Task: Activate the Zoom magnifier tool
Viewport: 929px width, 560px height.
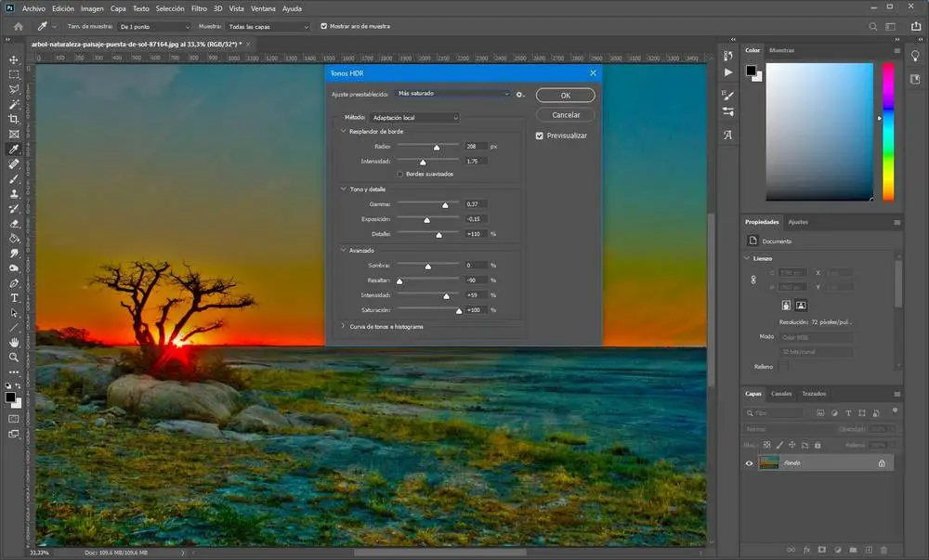Action: pos(14,357)
